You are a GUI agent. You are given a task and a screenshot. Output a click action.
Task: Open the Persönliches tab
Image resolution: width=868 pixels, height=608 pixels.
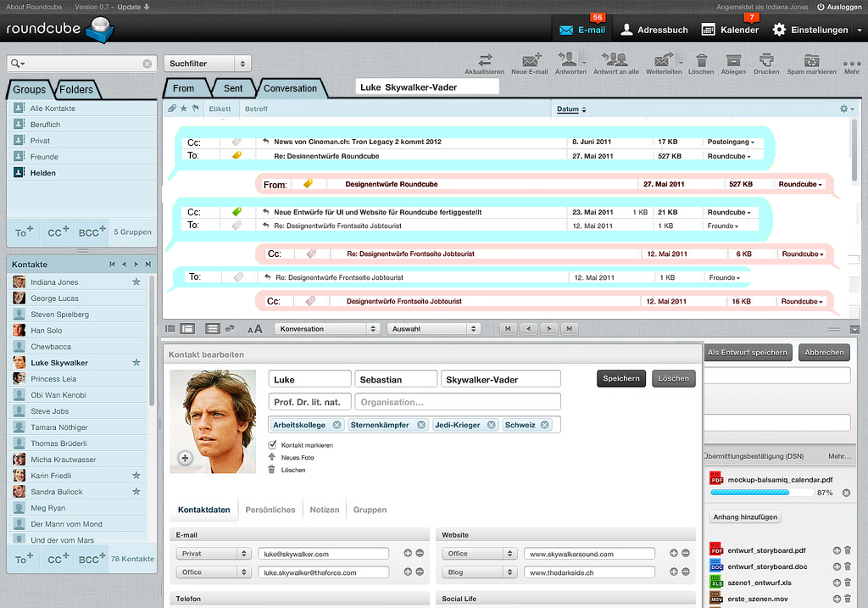[270, 510]
